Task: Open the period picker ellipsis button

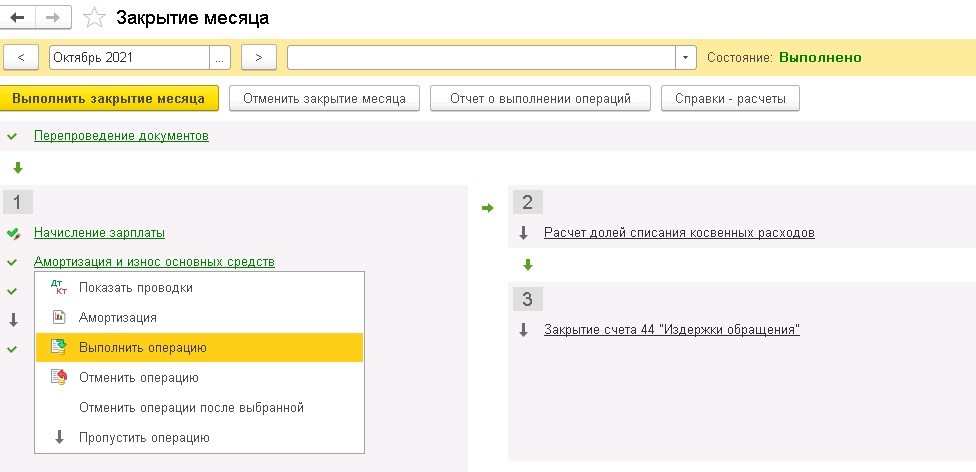Action: coord(220,57)
